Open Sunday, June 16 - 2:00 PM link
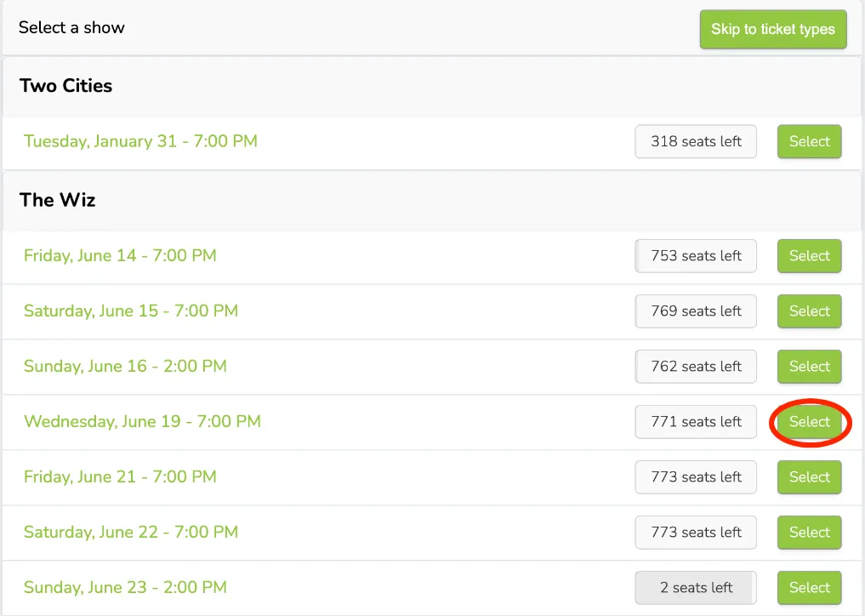The image size is (865, 616). point(125,366)
